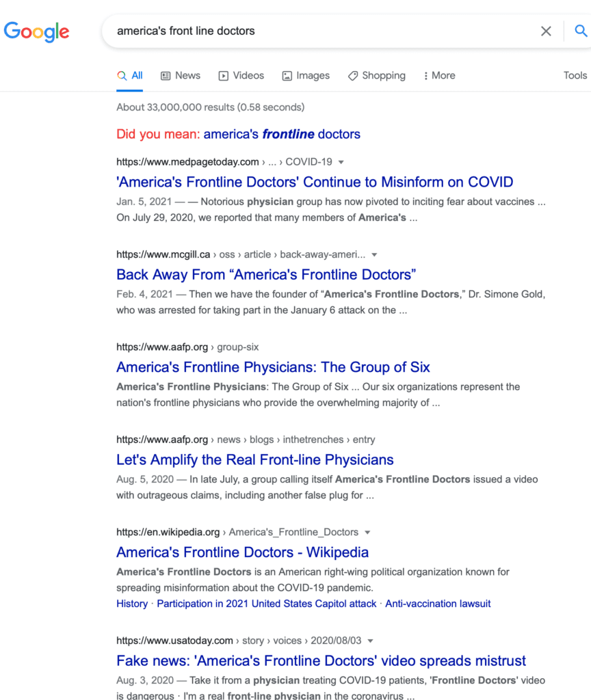Click the suggested spelling america's frontline doctors

point(282,134)
